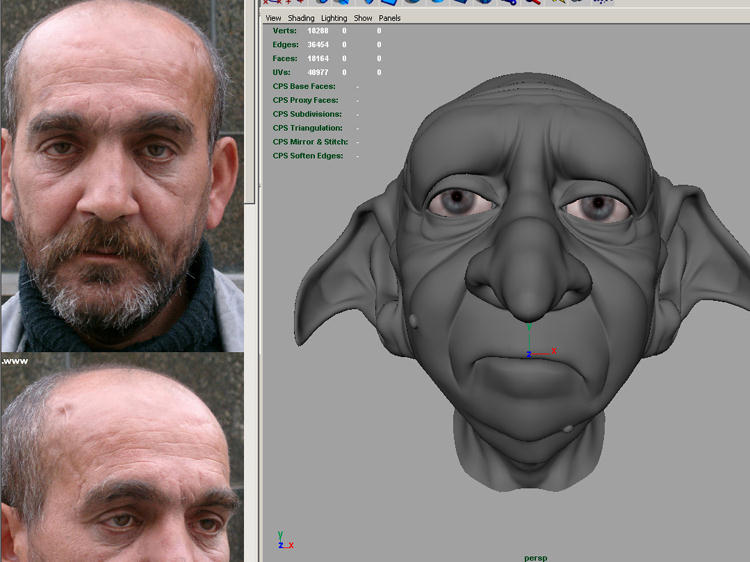
Task: Click the XYZ view axis indicator in viewport corner
Action: 284,542
